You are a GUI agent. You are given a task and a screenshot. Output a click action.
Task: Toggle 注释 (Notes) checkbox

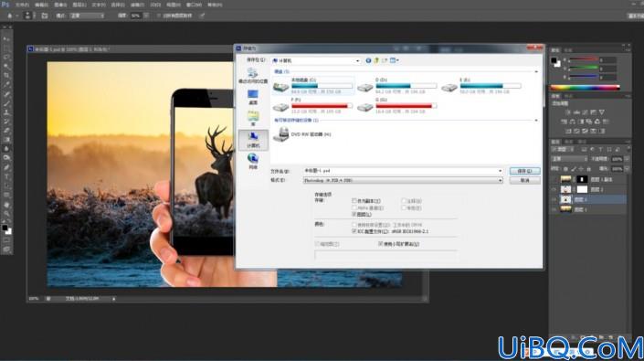404,201
